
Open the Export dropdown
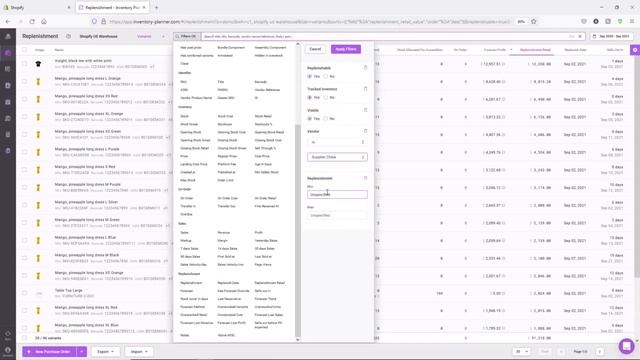(105, 351)
